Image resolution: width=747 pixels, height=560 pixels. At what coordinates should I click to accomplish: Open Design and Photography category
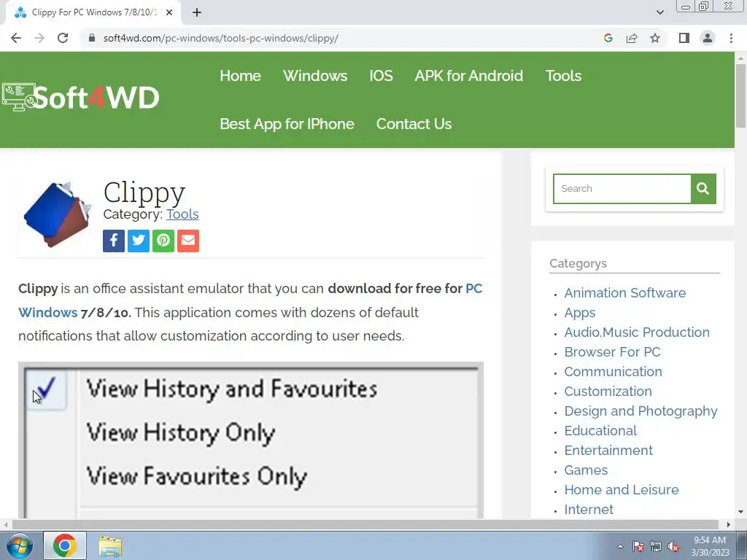click(x=640, y=411)
